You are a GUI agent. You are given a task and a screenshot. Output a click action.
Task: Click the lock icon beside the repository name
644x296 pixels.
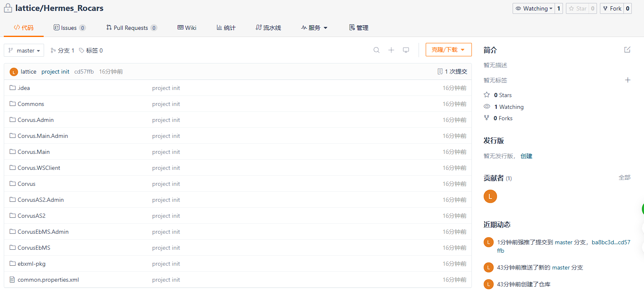coord(8,8)
